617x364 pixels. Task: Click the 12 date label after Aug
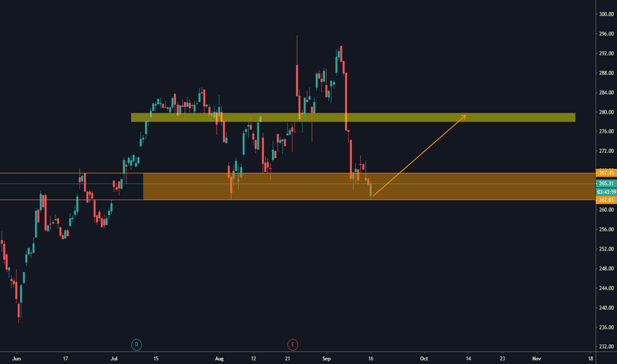(254, 359)
